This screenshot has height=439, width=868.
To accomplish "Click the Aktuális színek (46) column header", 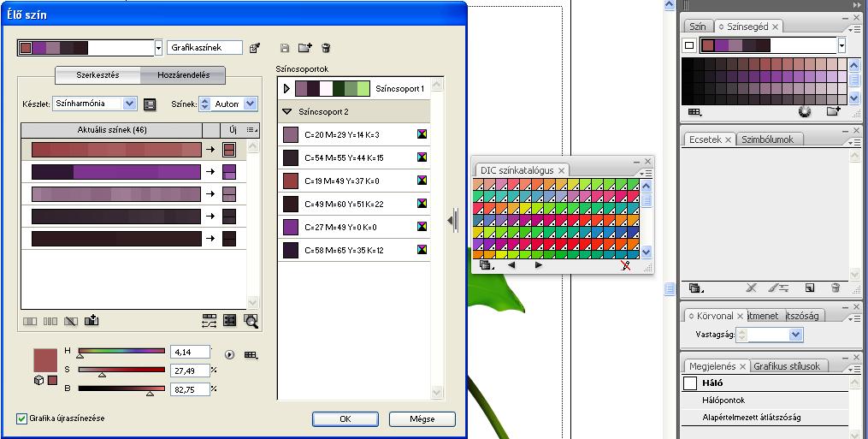I will click(x=112, y=130).
